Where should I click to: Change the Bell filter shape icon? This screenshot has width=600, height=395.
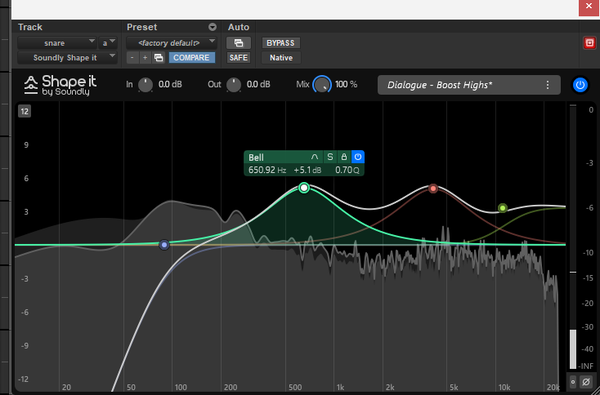(x=315, y=157)
